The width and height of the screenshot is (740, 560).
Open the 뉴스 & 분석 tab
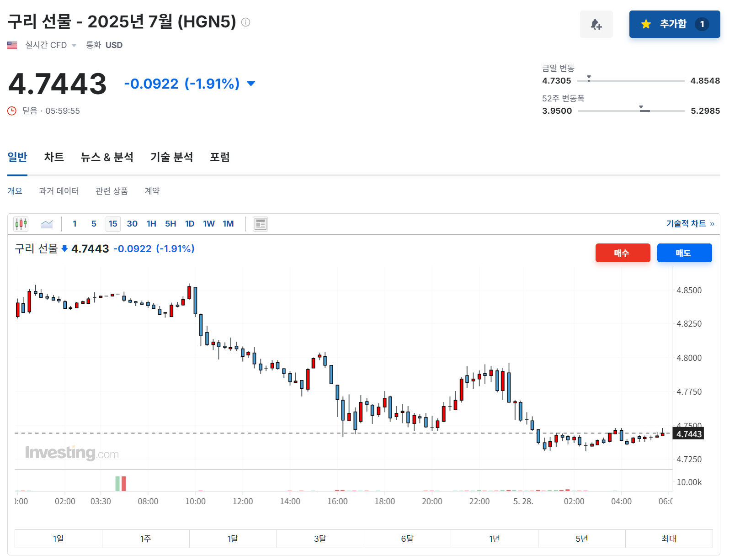point(107,158)
